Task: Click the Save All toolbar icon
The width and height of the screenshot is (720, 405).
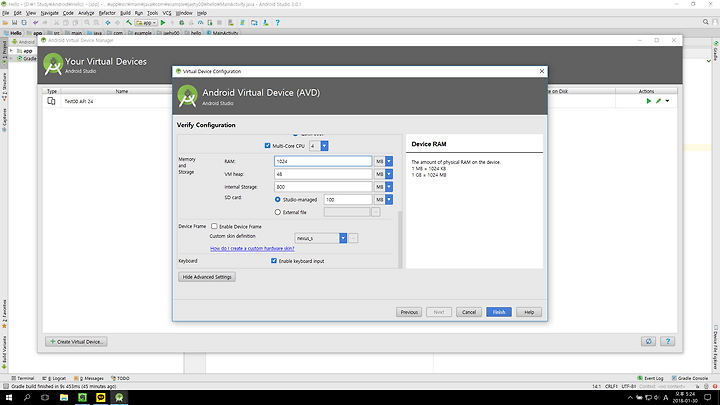Action: click(15, 22)
